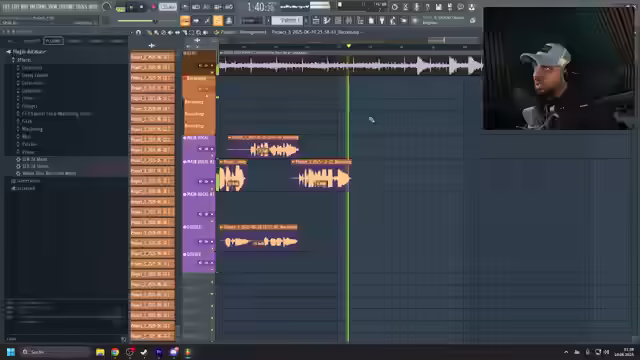
Task: Click the yellow playhead marker on the timeline
Action: [x=348, y=46]
